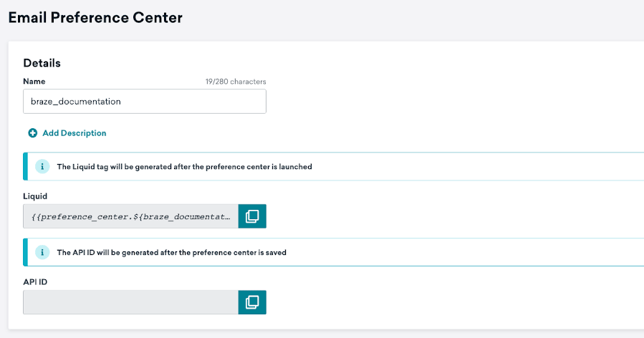
Task: Copy the API ID to clipboard
Action: [x=252, y=302]
